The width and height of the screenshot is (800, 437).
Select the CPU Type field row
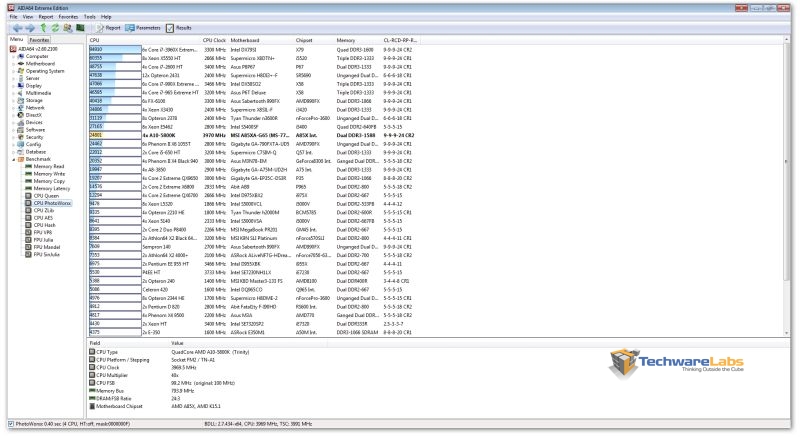[x=169, y=352]
